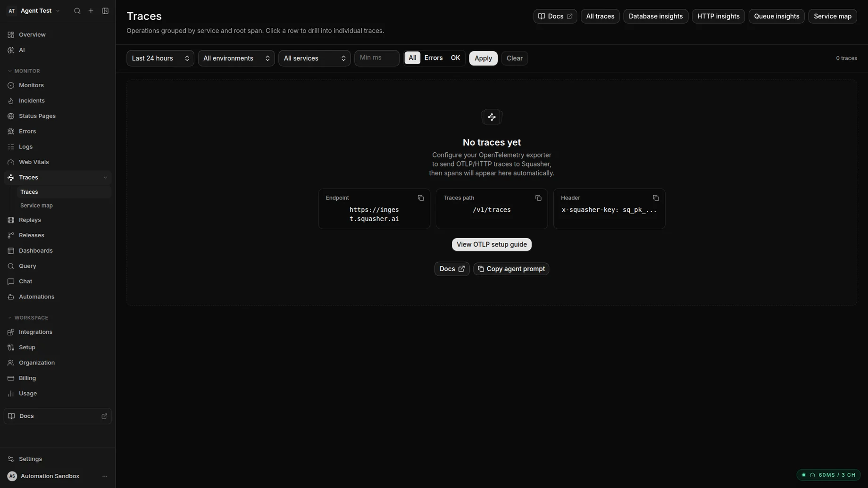Click the Automations robot icon
868x488 pixels.
[11, 297]
